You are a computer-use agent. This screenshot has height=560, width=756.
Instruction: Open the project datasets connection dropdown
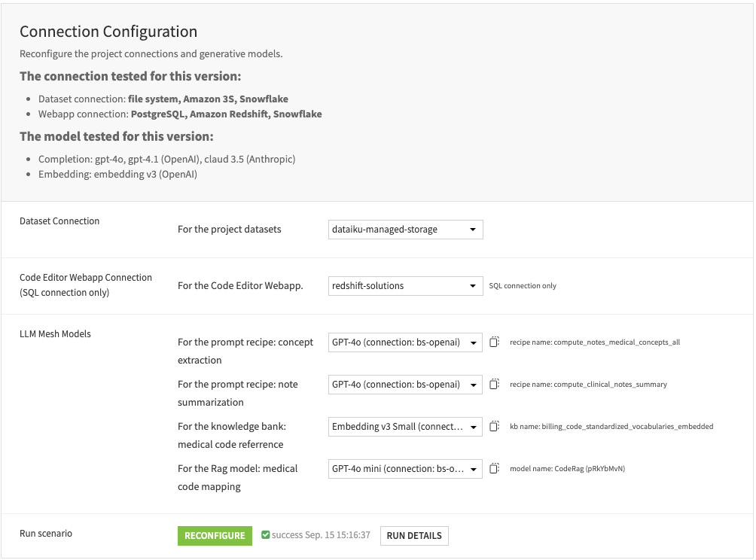click(x=404, y=229)
